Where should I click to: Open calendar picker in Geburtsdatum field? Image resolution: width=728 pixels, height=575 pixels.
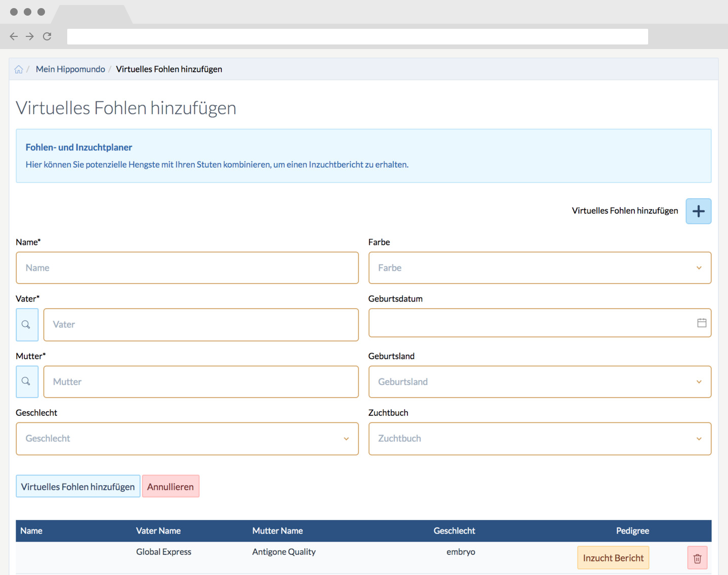[x=702, y=323]
